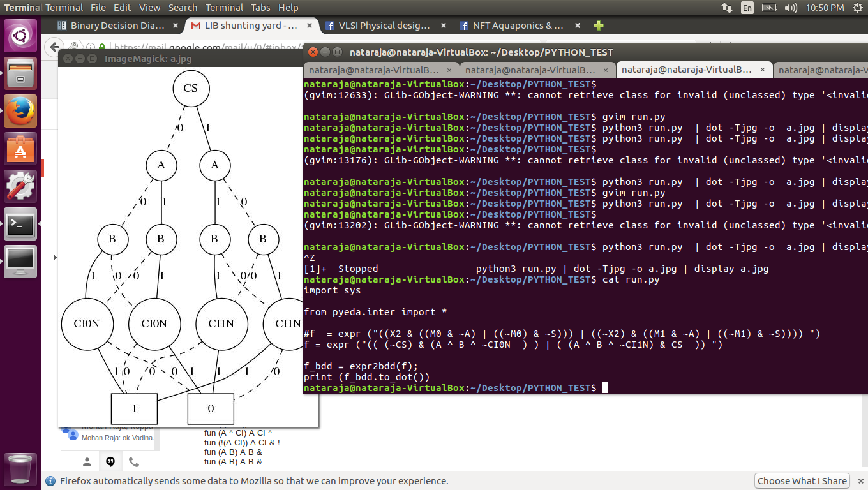This screenshot has width=868, height=490.
Task: Open Ubuntu Software Center from the launcher
Action: tap(20, 149)
